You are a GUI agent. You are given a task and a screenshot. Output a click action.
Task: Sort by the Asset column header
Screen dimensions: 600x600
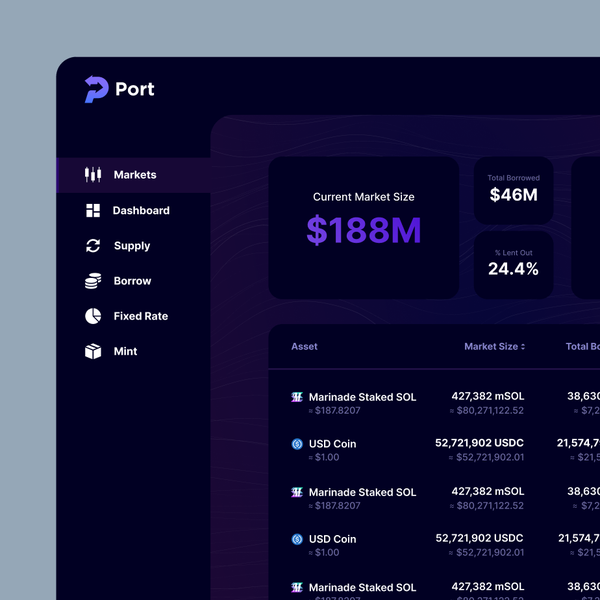[304, 347]
